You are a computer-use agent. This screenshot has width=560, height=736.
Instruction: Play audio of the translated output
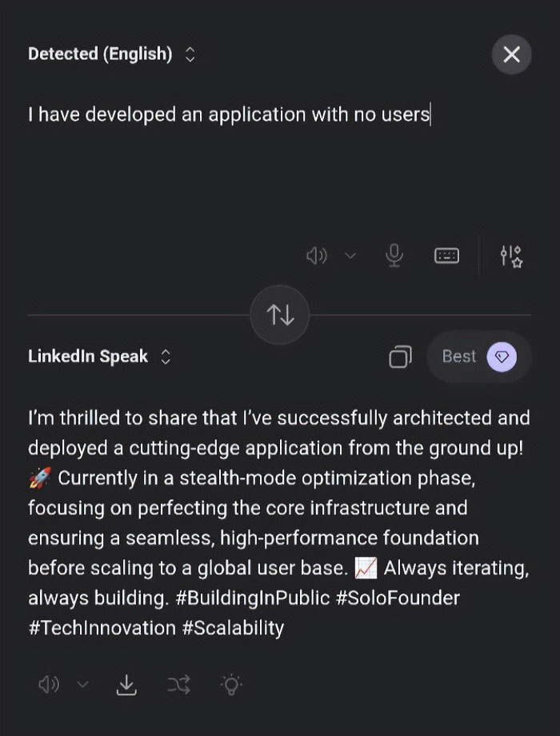point(49,685)
